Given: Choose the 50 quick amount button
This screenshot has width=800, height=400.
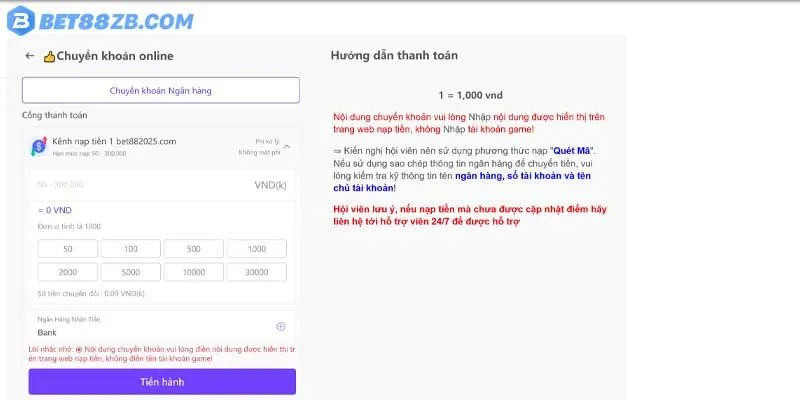Looking at the screenshot, I should pyautogui.click(x=68, y=249).
